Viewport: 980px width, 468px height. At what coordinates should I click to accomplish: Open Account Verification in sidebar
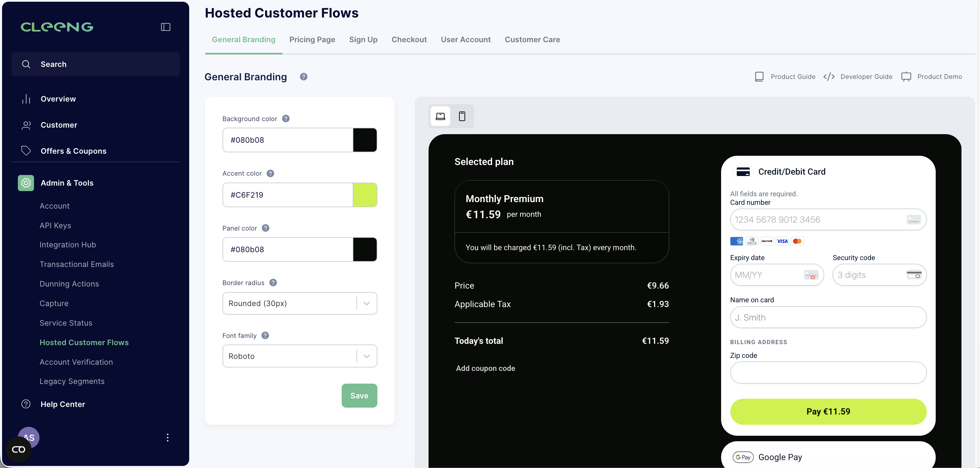[x=76, y=362]
